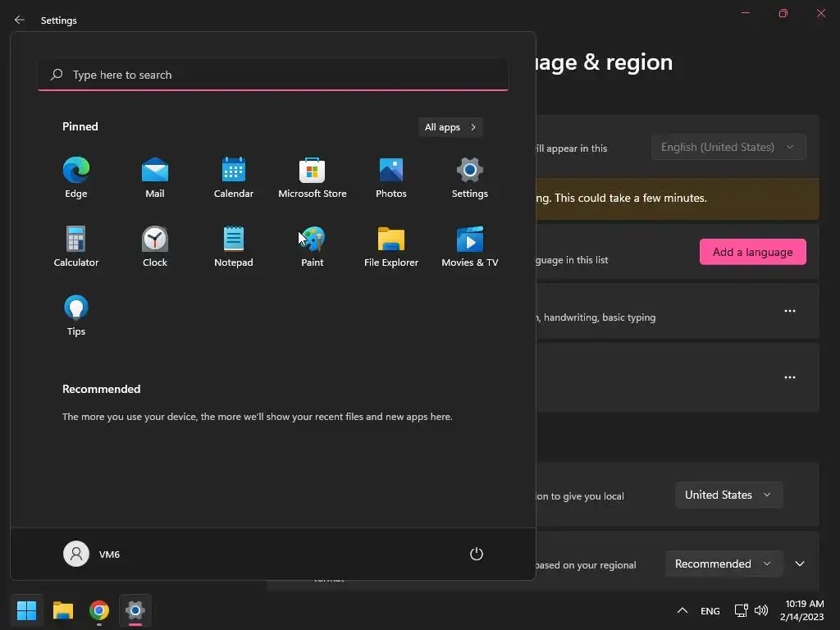Close the Settings window
840x630 pixels.
820,13
